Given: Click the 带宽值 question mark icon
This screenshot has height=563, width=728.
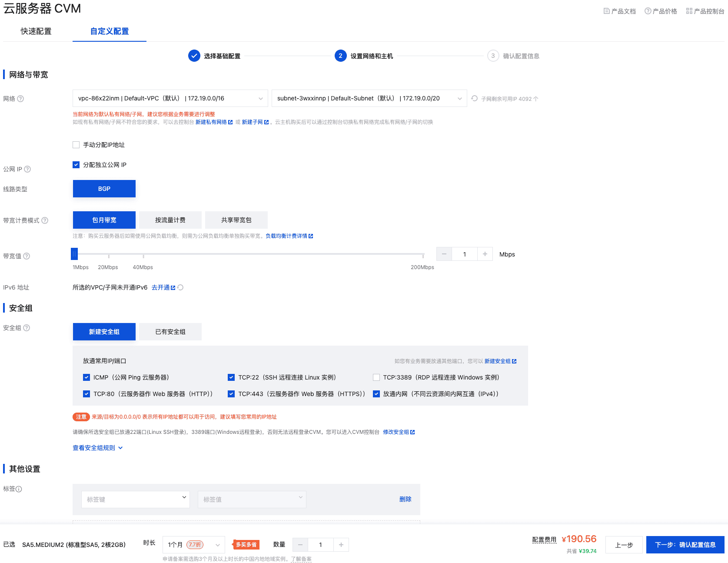Looking at the screenshot, I should tap(26, 256).
